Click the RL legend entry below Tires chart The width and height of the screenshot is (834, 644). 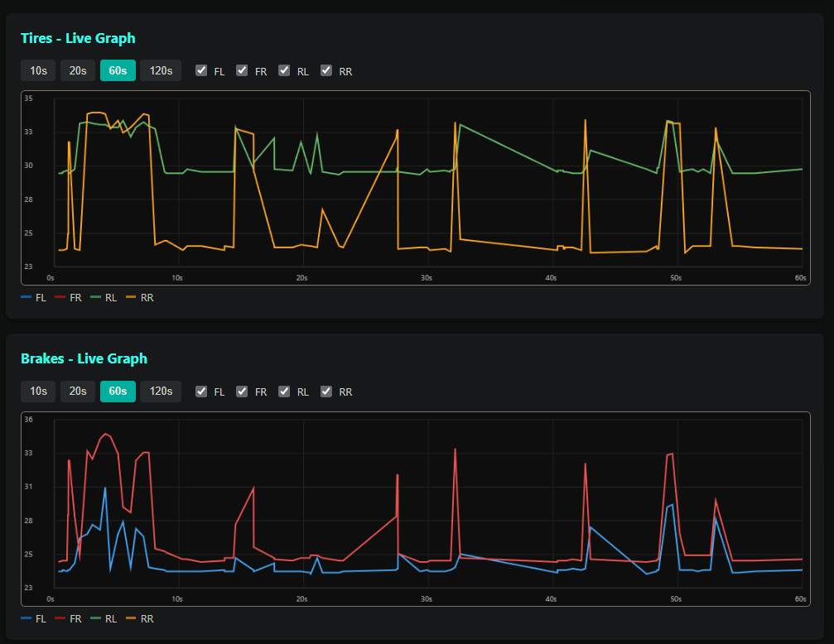[x=106, y=297]
